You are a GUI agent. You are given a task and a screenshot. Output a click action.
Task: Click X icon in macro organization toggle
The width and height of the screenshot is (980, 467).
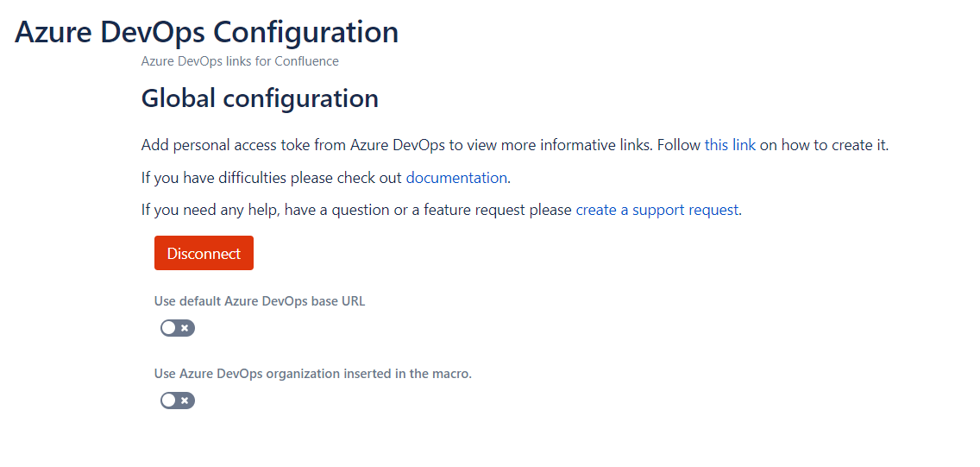(185, 401)
